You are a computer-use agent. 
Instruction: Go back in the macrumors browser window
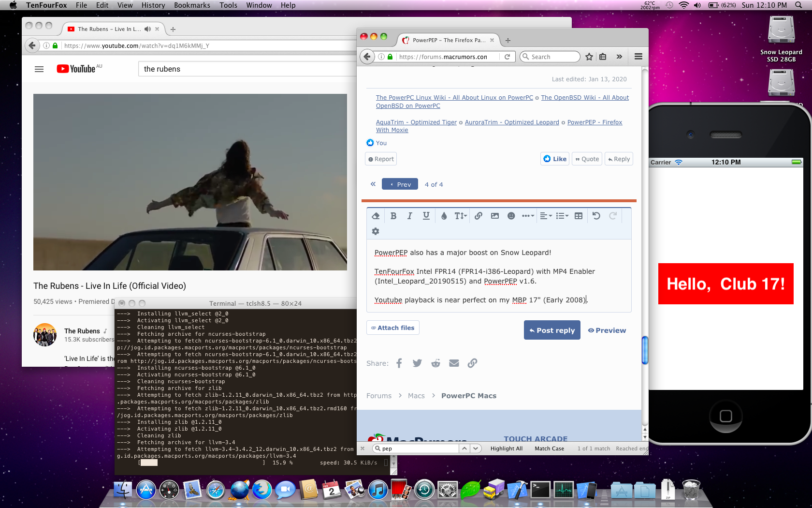pos(367,57)
